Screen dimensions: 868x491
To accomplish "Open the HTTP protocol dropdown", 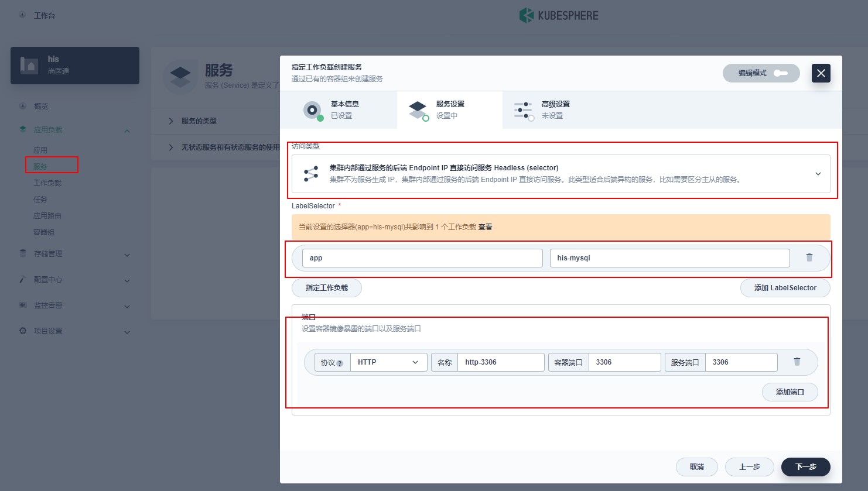I will (388, 362).
